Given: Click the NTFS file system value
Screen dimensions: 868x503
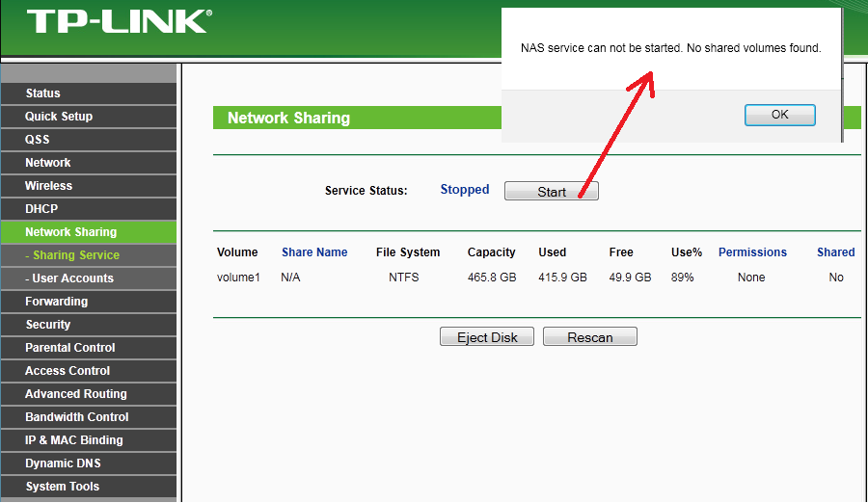Looking at the screenshot, I should tap(403, 278).
